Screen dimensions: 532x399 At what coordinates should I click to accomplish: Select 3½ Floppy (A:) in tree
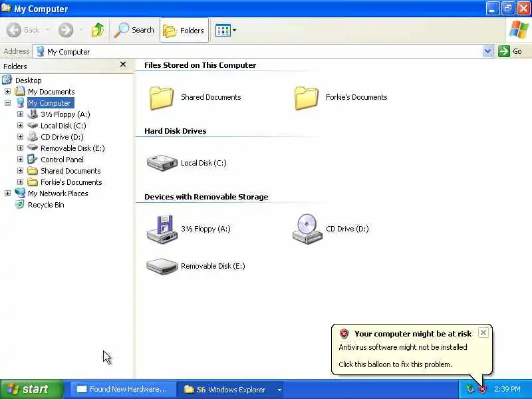click(x=65, y=114)
